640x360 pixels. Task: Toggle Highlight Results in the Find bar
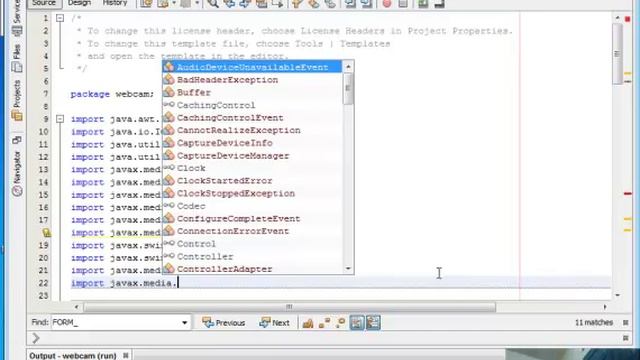(x=357, y=323)
